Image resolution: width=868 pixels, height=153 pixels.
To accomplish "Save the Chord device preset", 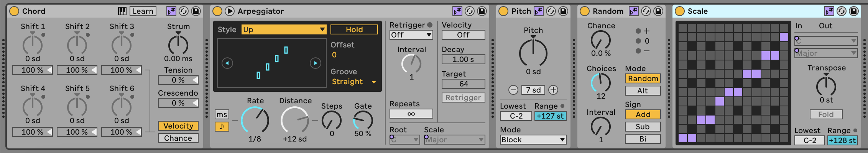I will point(196,11).
